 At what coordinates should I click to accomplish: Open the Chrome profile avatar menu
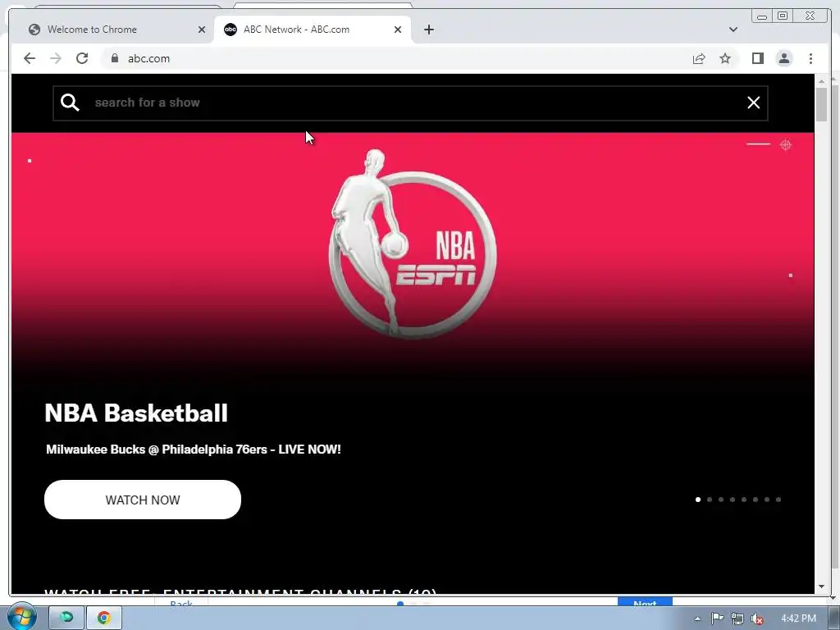[784, 58]
